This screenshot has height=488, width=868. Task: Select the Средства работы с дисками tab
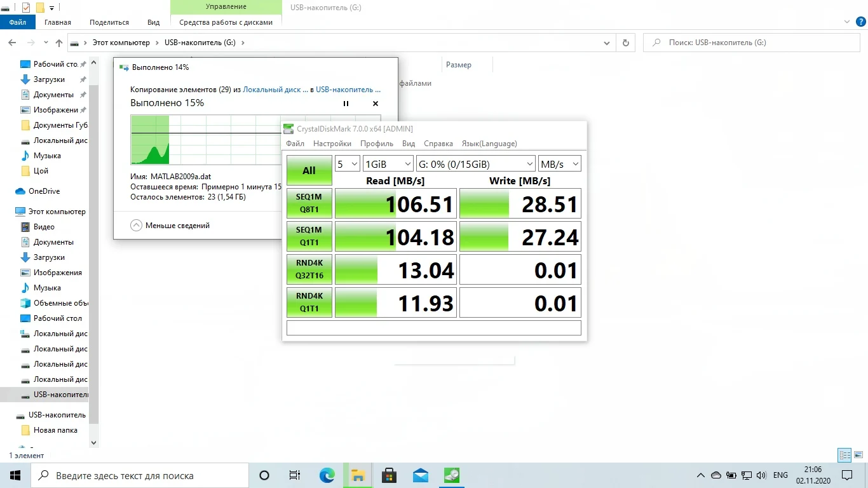coord(226,22)
